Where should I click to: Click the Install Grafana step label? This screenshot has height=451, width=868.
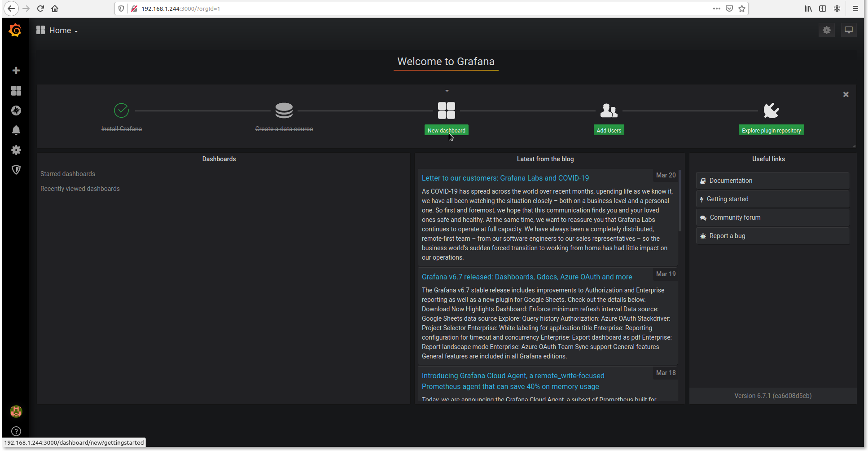pos(122,129)
